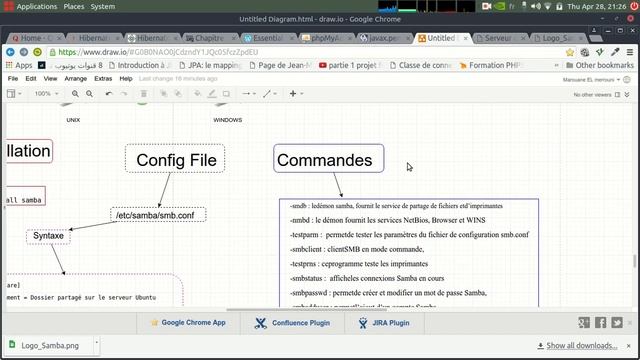Open the File menu
This screenshot has height=360, width=640.
(13, 78)
